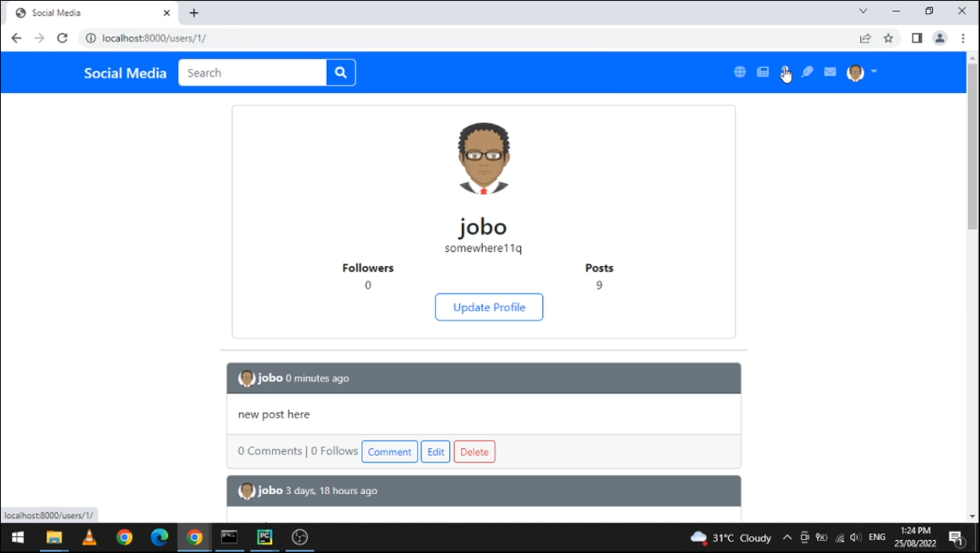Viewport: 980px width, 553px height.
Task: Open the tab search dropdown chevron
Action: pos(863,11)
